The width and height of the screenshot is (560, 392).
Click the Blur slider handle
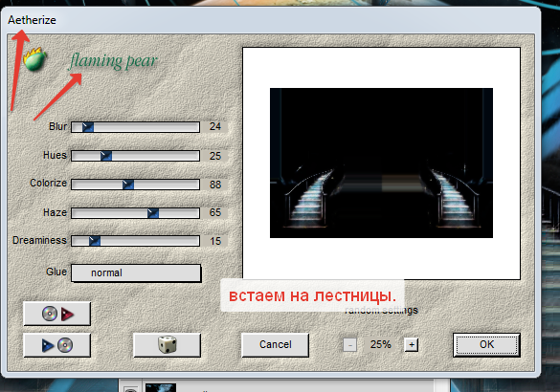click(88, 127)
